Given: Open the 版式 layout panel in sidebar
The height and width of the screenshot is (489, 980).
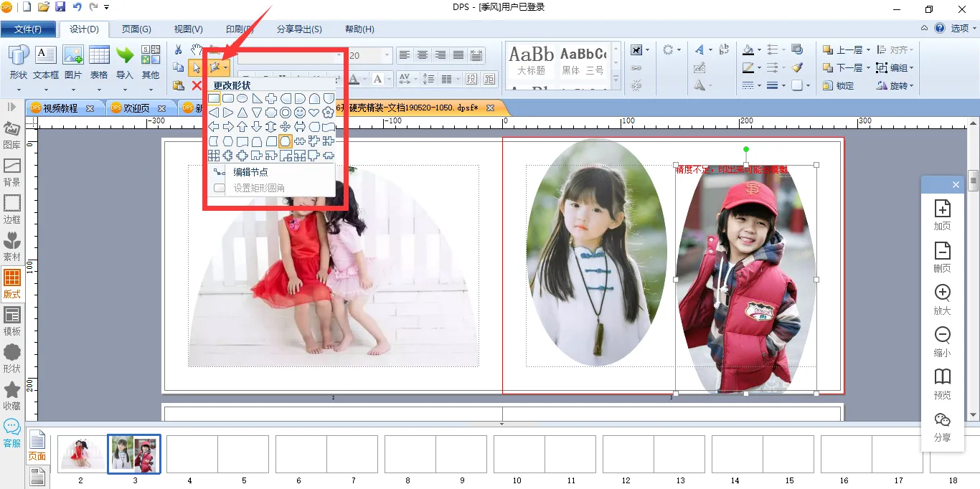Looking at the screenshot, I should [x=12, y=284].
